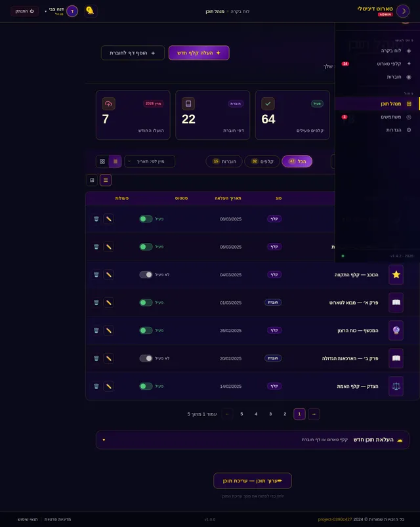Select the list view icon below filters
This screenshot has height=527, width=420.
tap(106, 180)
